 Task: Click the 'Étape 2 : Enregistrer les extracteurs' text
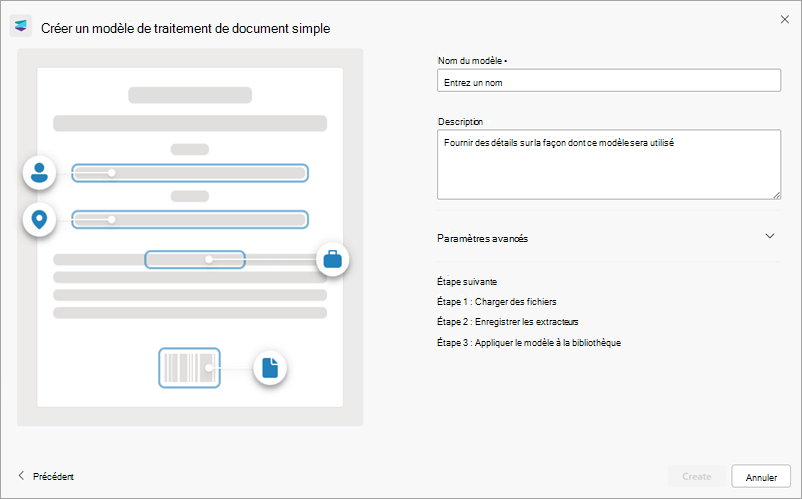tap(507, 322)
